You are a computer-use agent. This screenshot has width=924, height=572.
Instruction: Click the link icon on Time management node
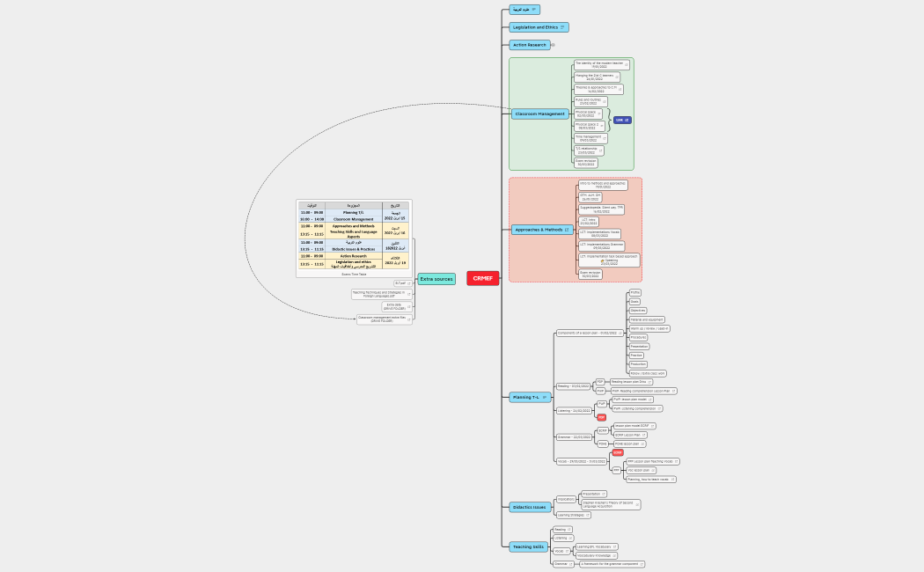(603, 139)
